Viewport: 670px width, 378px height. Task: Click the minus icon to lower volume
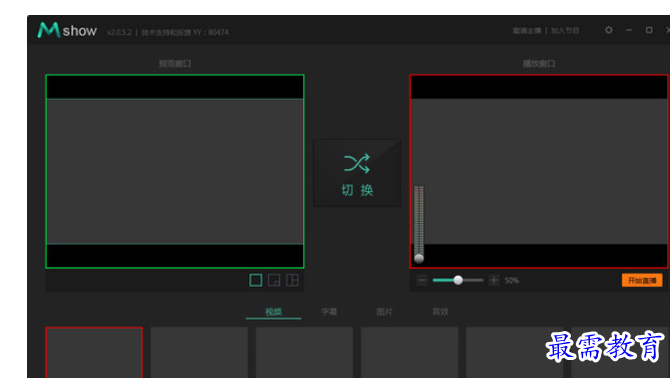click(422, 280)
